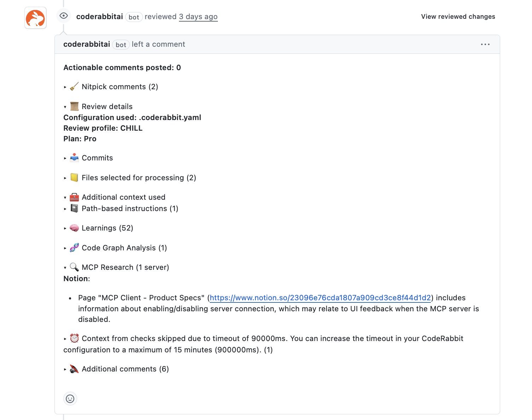Screen dimensions: 532x420
Task: Click the DNA icon beside Code Graph Analysis
Action: [74, 248]
